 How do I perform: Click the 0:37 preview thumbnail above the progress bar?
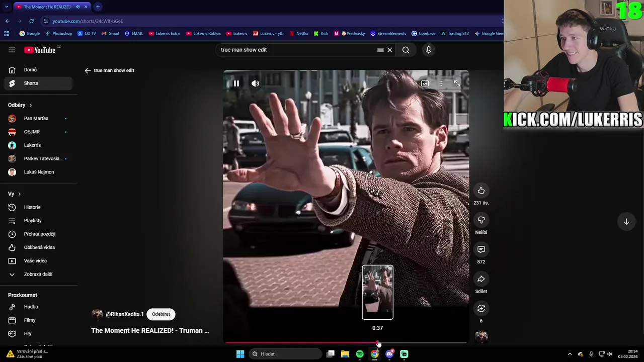coord(377,292)
